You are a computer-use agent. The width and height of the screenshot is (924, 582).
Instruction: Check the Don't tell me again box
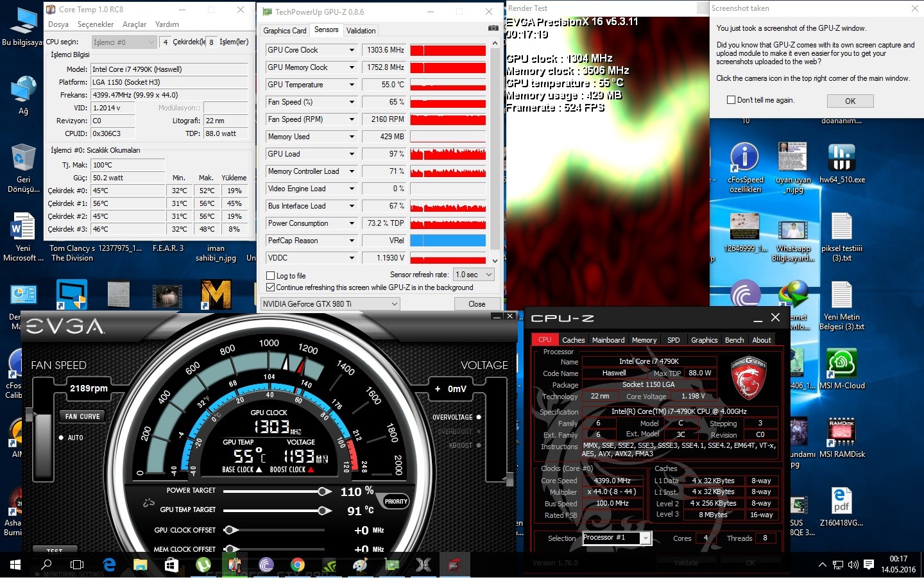tap(731, 100)
